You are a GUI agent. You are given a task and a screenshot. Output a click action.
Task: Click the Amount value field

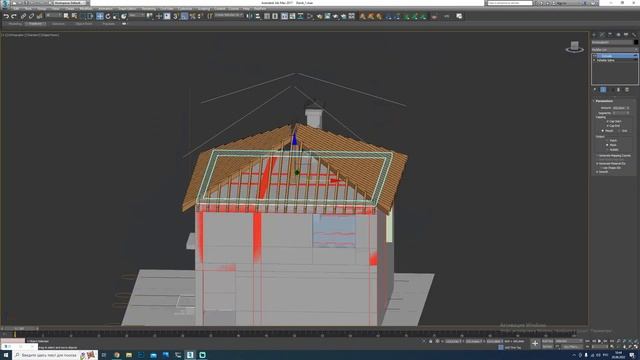(619, 108)
